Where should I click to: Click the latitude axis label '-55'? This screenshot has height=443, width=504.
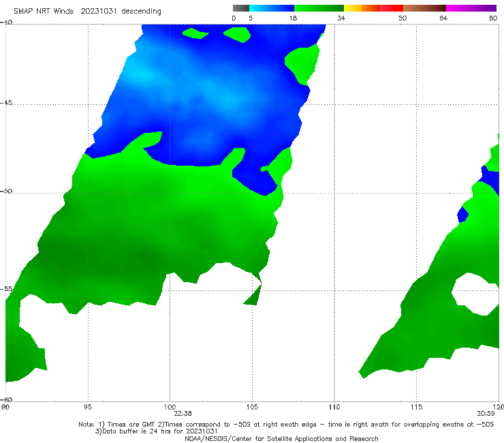6,289
